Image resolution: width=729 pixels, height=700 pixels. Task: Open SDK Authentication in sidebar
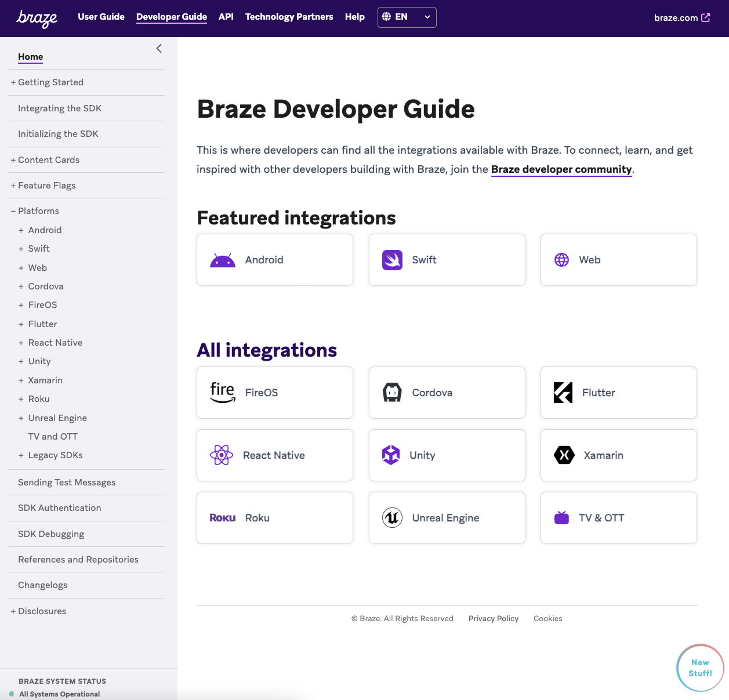point(60,508)
